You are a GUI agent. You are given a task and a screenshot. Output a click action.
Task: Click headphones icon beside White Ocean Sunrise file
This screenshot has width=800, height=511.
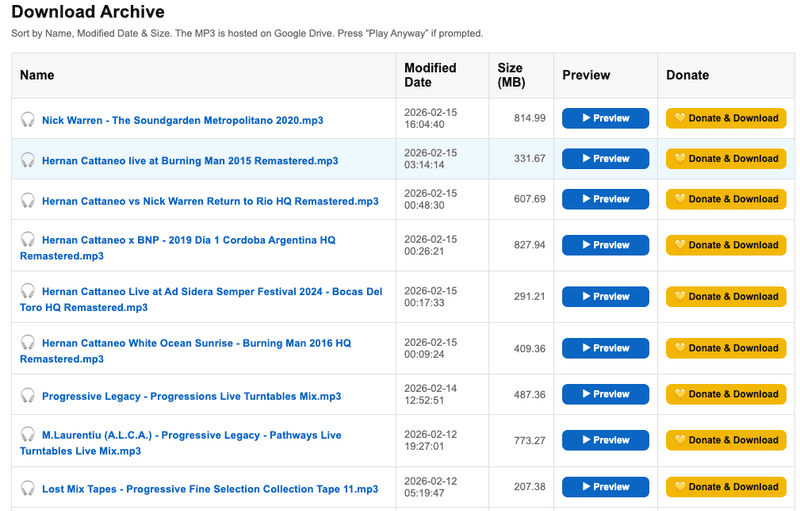(x=28, y=344)
